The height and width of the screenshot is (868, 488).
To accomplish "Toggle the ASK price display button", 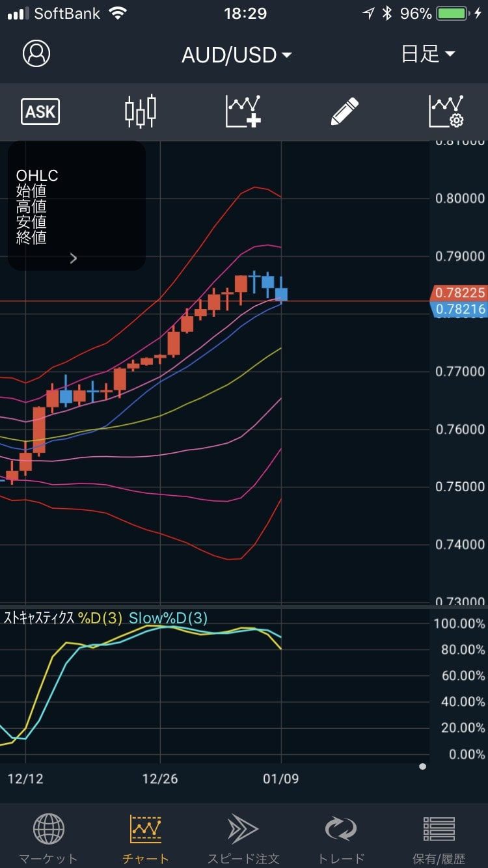I will click(40, 112).
